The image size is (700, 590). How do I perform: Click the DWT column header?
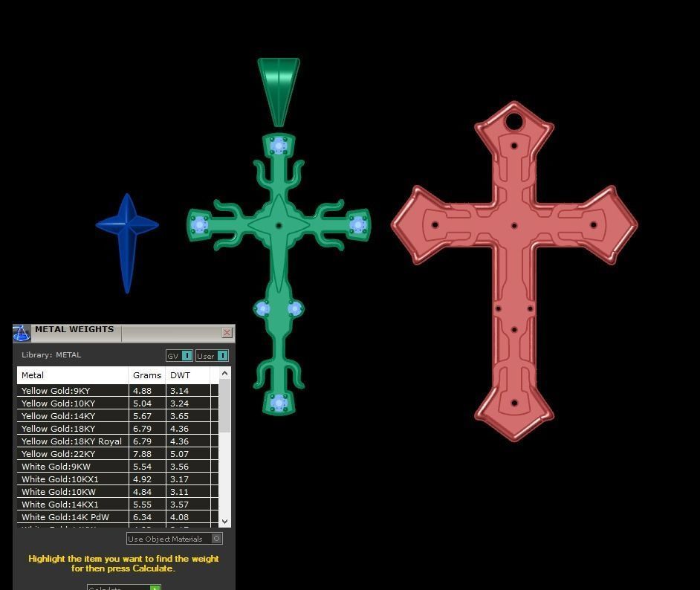tap(187, 375)
